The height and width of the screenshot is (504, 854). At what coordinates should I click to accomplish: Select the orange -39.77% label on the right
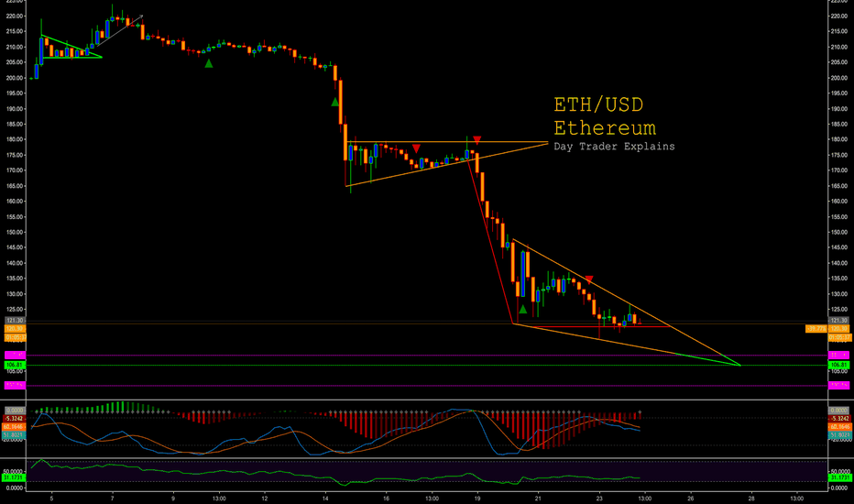point(816,329)
